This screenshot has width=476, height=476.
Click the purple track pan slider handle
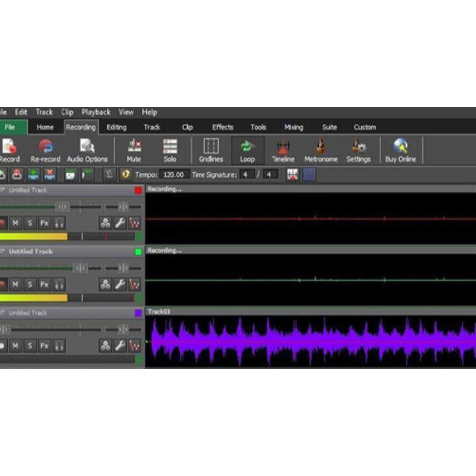click(123, 329)
